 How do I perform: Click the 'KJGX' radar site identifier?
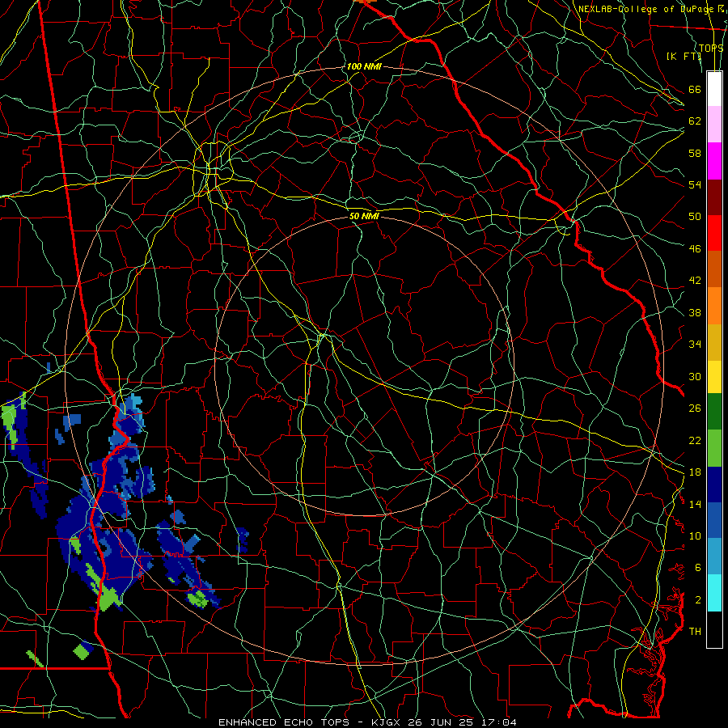386,722
